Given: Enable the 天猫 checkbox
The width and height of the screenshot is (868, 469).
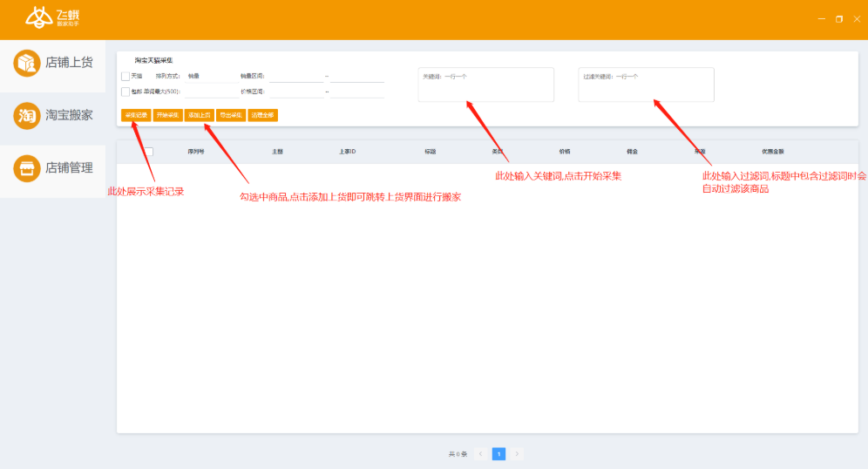Looking at the screenshot, I should coord(125,77).
